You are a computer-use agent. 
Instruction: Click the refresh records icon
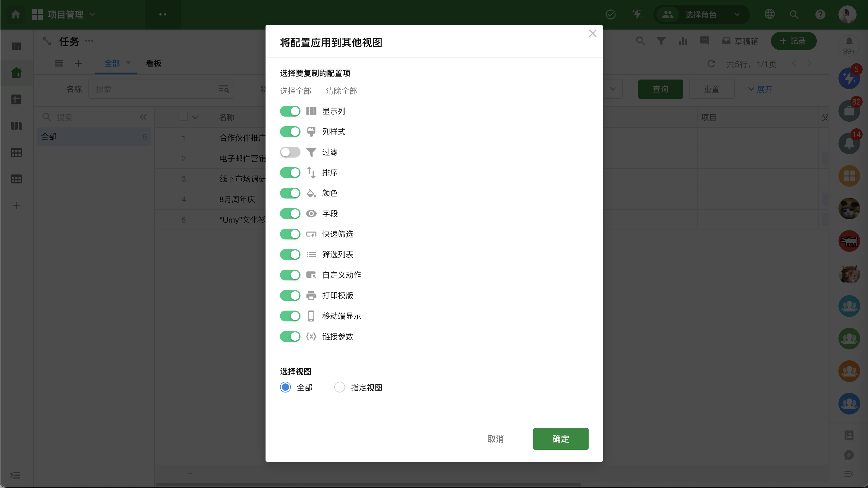(x=711, y=64)
